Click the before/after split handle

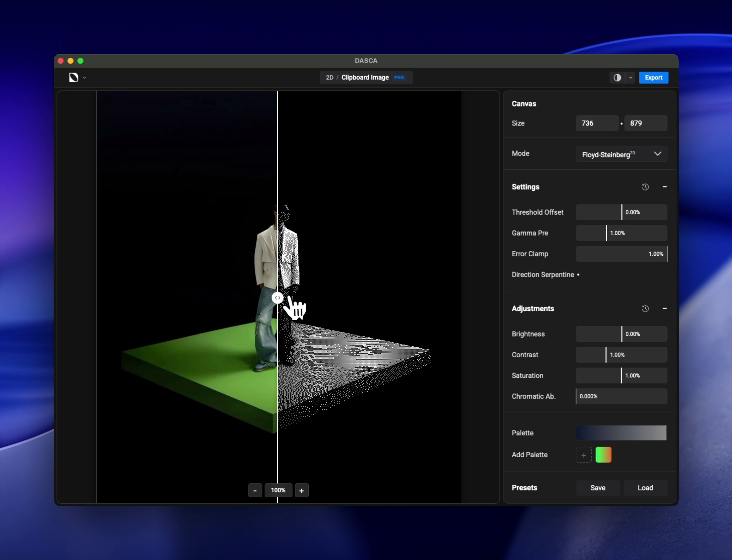click(x=277, y=298)
